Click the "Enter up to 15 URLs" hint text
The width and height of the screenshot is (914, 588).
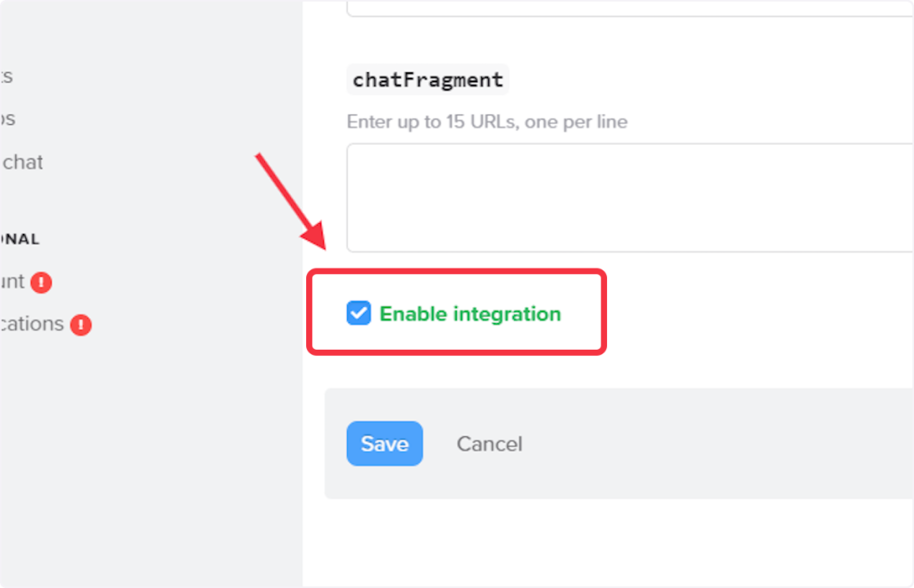point(486,122)
